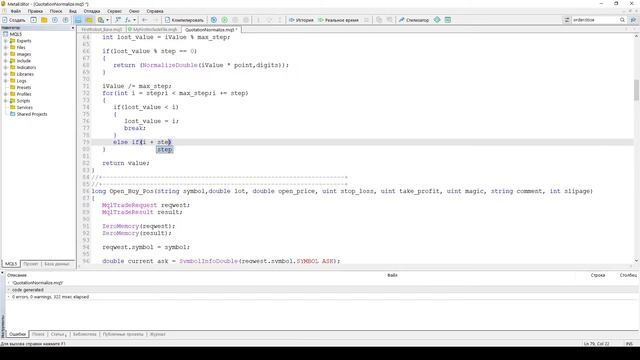Image resolution: width=640 pixels, height=360 pixels.
Task: Click the editor vertical scrollbar thumb
Action: (636, 90)
